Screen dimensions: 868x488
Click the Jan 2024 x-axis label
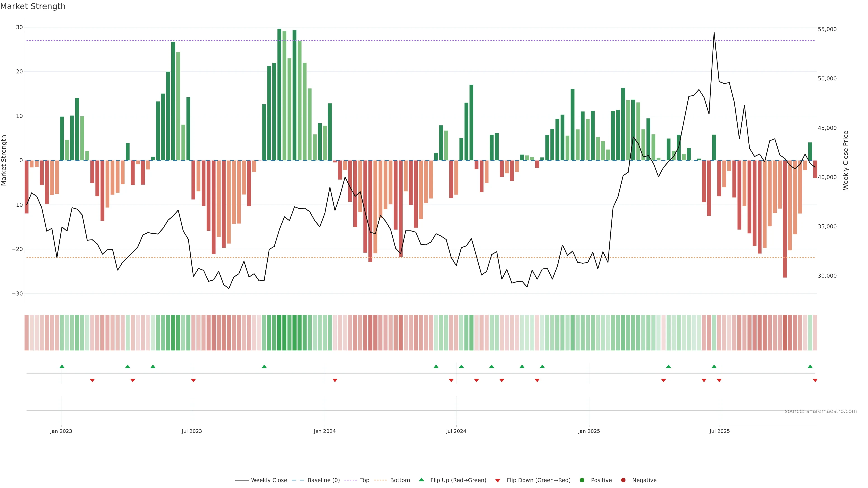tap(325, 431)
